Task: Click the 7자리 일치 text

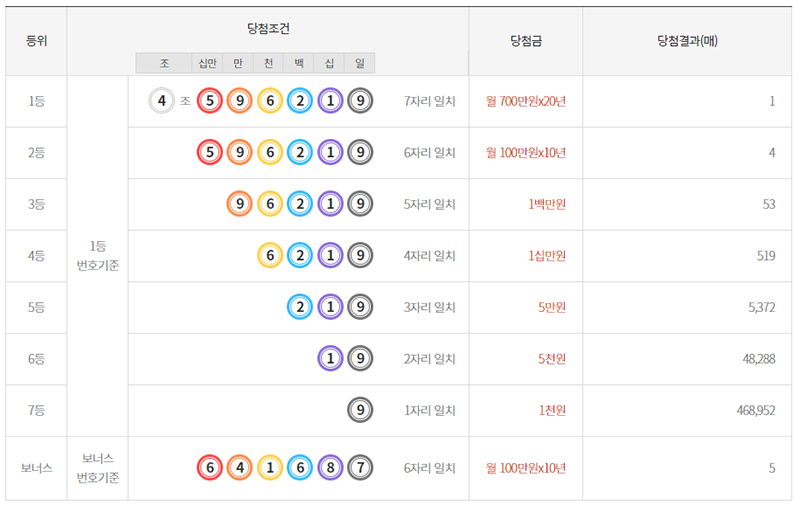Action: (x=430, y=101)
